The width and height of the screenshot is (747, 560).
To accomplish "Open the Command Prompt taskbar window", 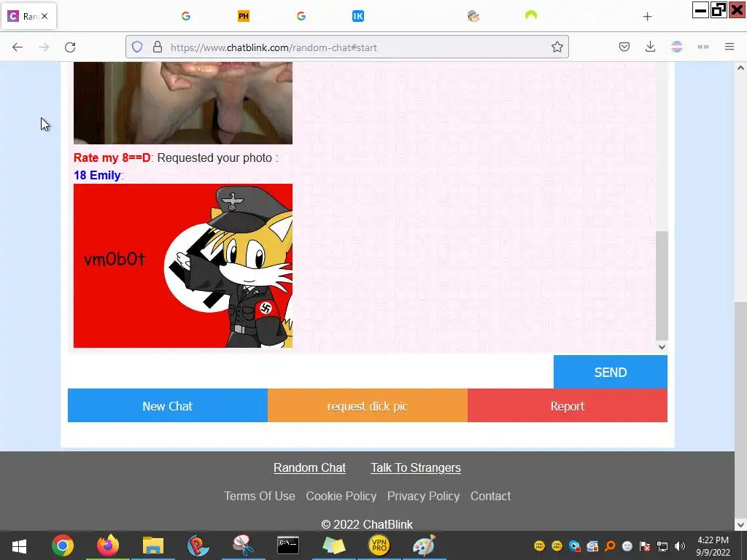I will (x=288, y=545).
